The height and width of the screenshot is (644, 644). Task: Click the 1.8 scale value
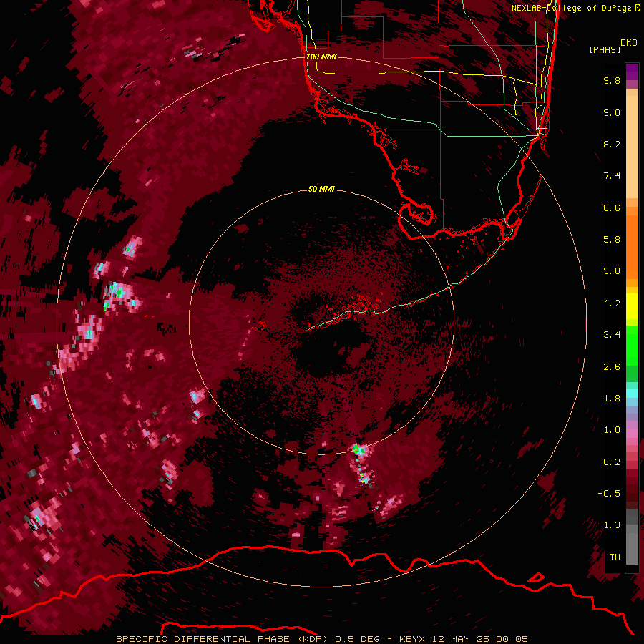(612, 399)
